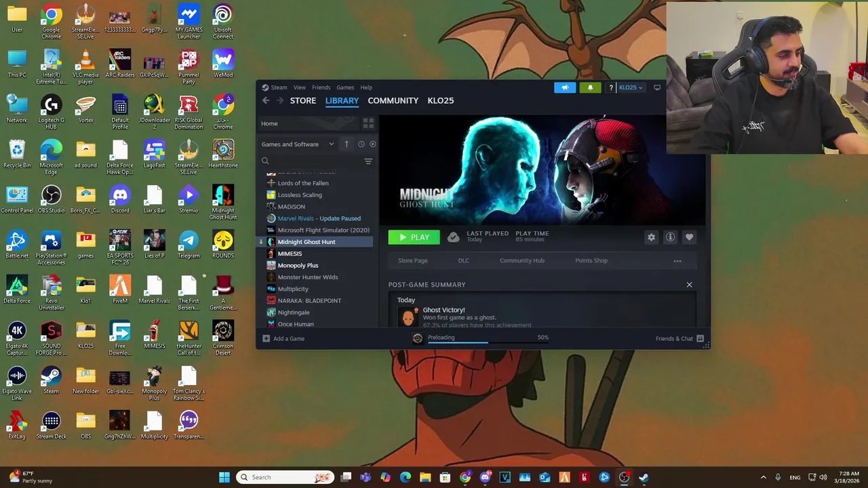Open the DLC link
Viewport: 868px width, 488px height.
(x=463, y=260)
